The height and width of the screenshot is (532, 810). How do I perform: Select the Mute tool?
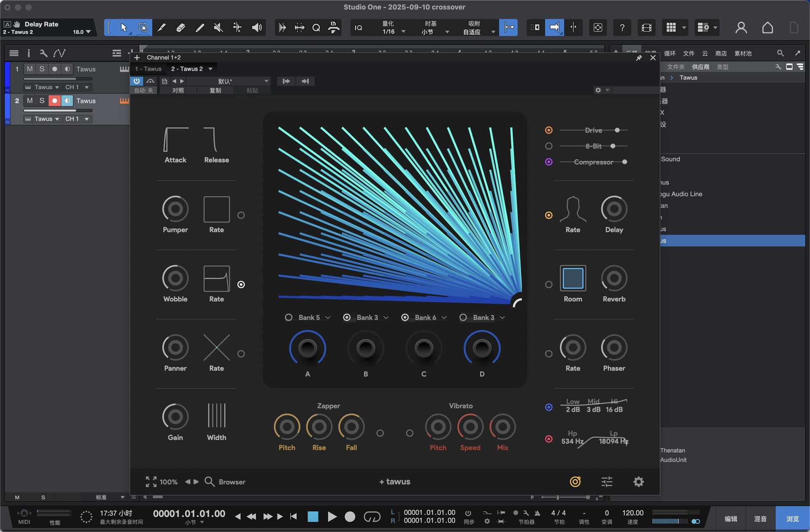[219, 28]
